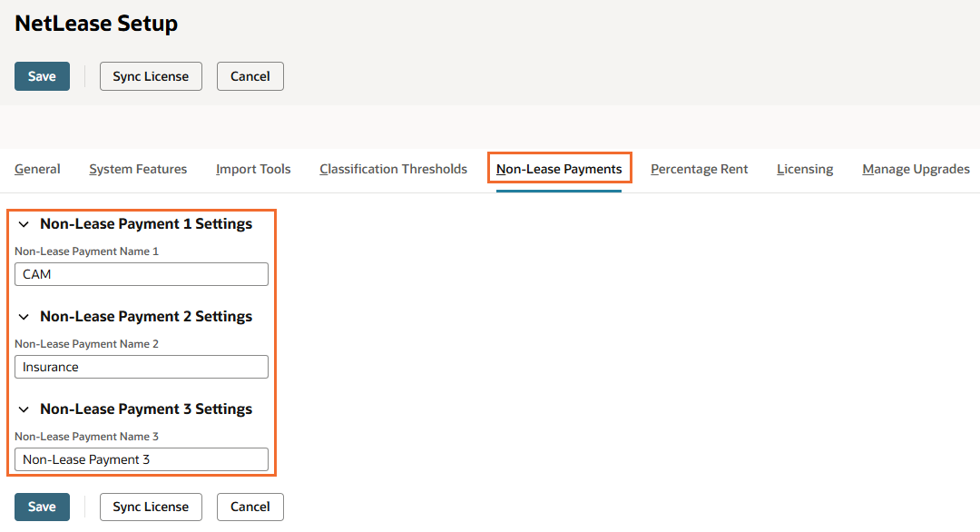Switch to the Licensing tab
Screen dimensions: 980x532
[x=804, y=169]
